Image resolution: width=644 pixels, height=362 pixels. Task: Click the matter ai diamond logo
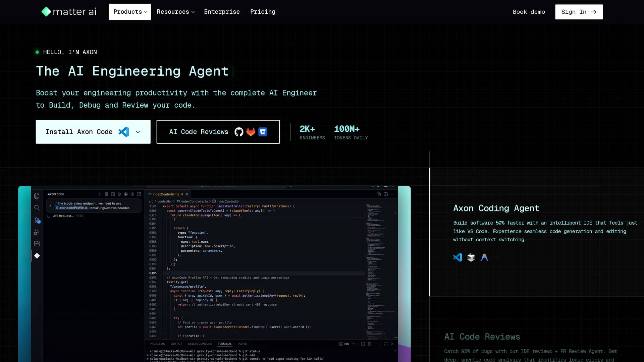click(46, 12)
